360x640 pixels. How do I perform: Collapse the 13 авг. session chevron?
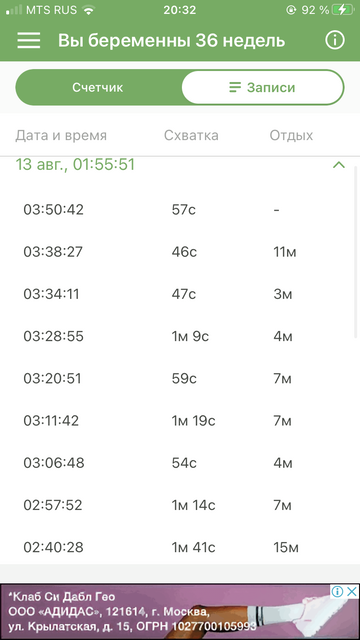[339, 165]
